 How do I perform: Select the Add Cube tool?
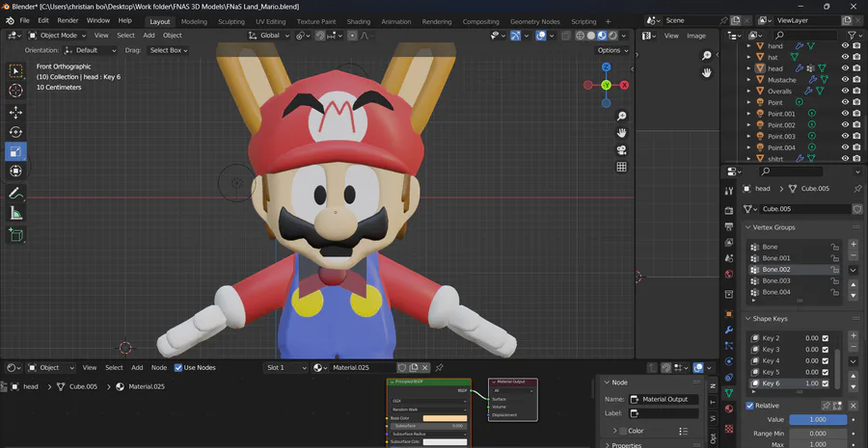[15, 234]
